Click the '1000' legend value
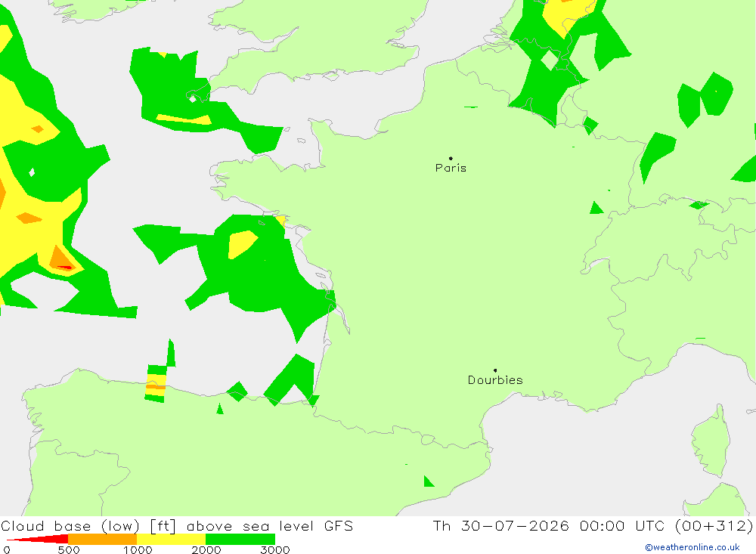Image resolution: width=756 pixels, height=554 pixels. point(138,550)
